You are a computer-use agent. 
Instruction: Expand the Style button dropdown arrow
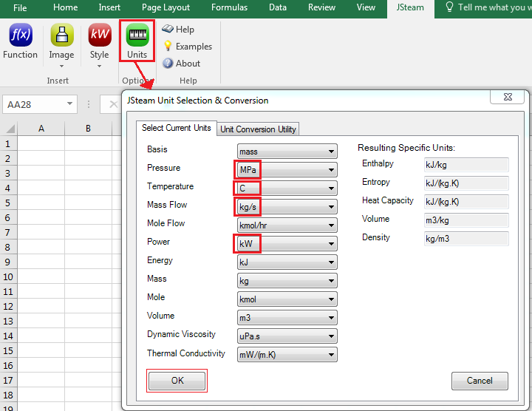point(99,67)
